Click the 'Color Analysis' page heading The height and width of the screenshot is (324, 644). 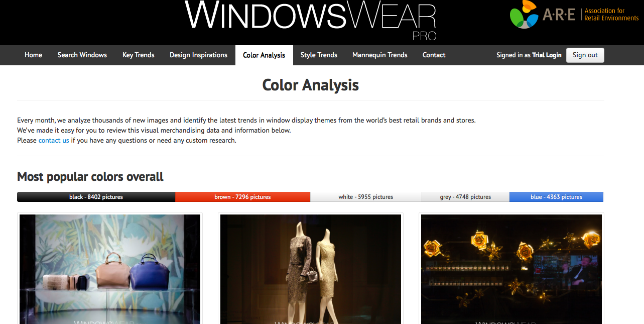(311, 85)
